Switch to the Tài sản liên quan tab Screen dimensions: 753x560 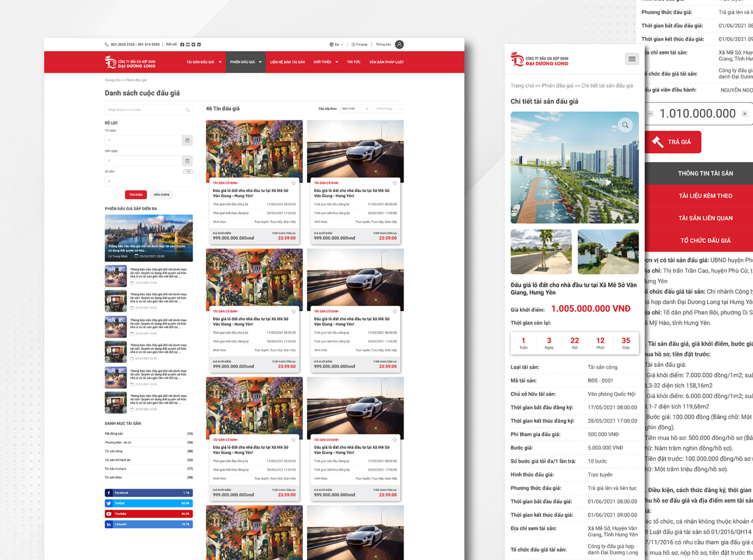click(699, 218)
